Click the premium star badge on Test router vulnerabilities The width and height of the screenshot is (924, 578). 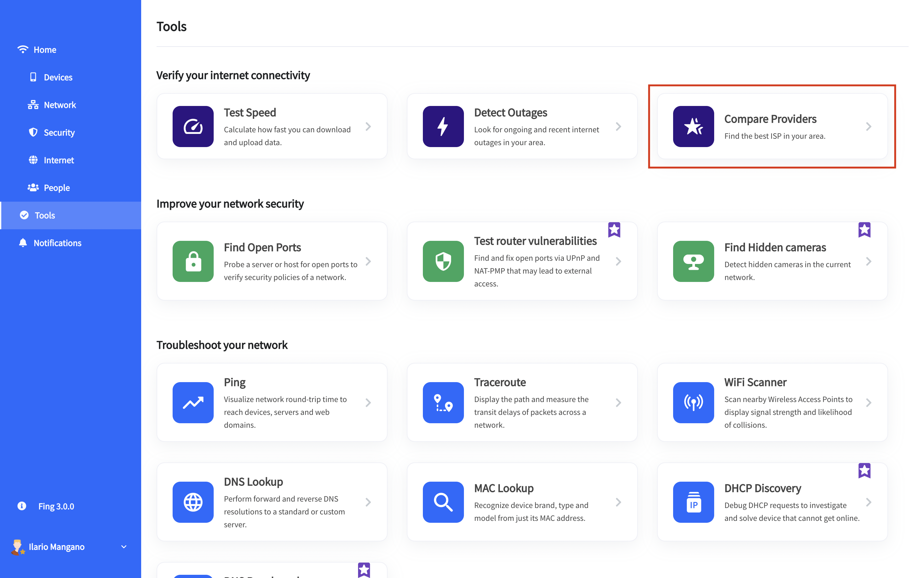614,230
